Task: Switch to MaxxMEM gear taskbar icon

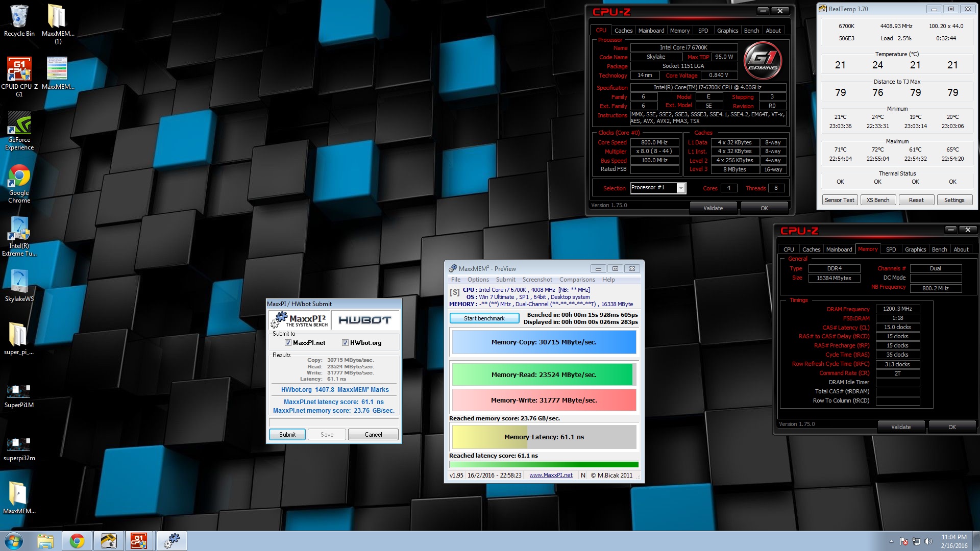Action: pyautogui.click(x=171, y=541)
